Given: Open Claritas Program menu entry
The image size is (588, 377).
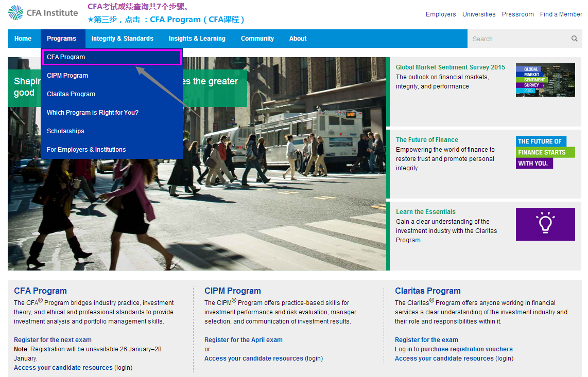Looking at the screenshot, I should (71, 94).
